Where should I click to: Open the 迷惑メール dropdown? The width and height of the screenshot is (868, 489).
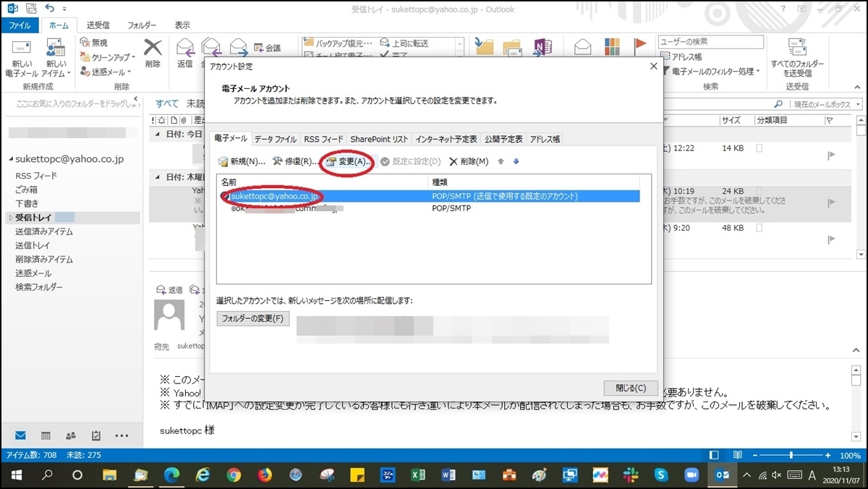point(106,72)
